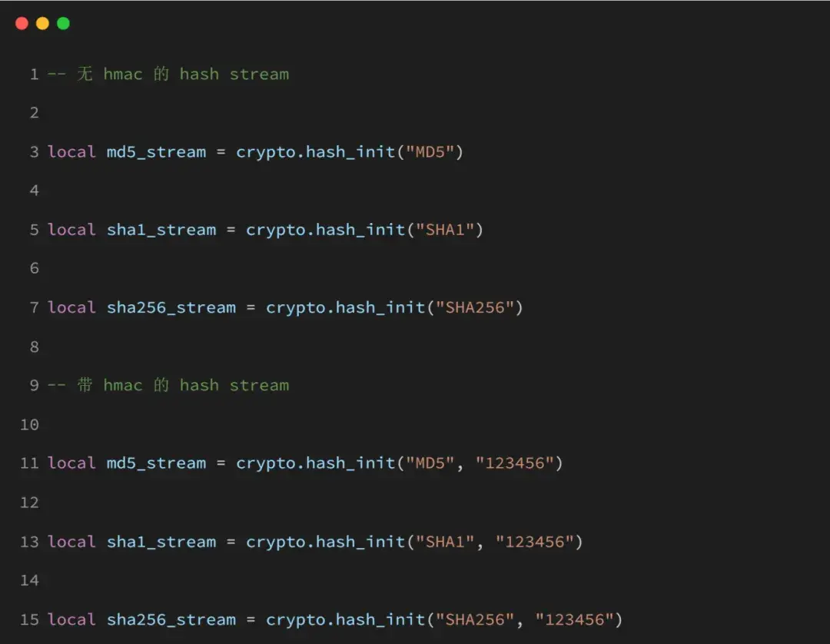Click the "123456" string on line 15
Image resolution: width=830 pixels, height=644 pixels.
pyautogui.click(x=574, y=619)
